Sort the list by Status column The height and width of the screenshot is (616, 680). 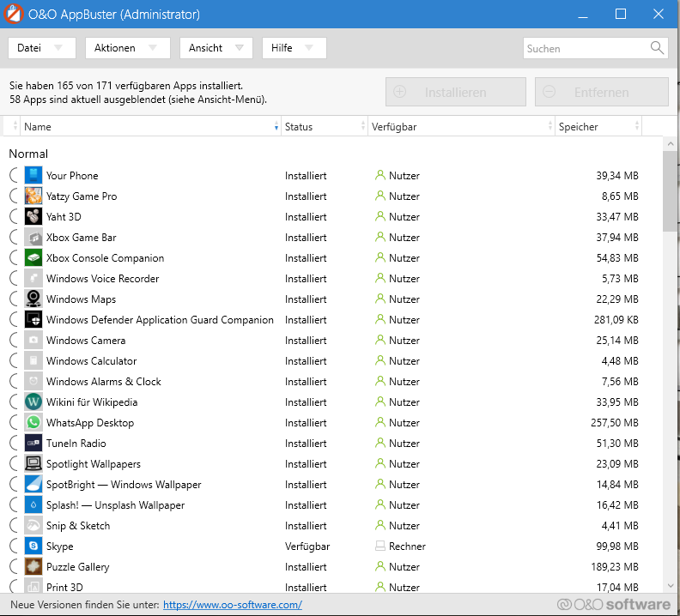click(325, 127)
